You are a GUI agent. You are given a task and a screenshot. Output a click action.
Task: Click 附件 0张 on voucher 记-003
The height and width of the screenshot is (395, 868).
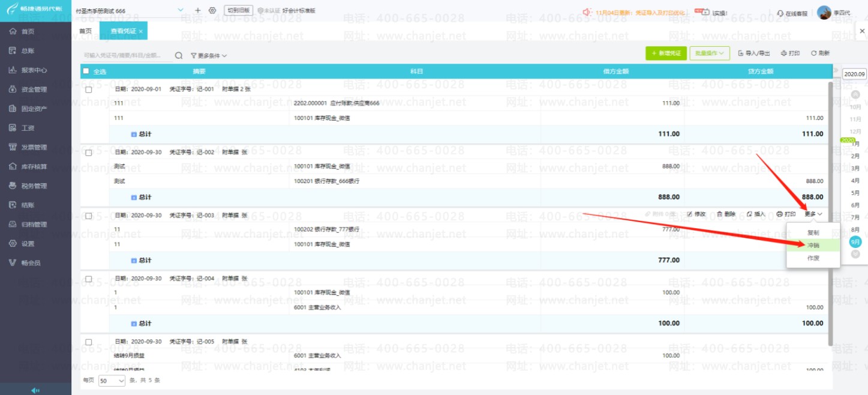pyautogui.click(x=660, y=214)
